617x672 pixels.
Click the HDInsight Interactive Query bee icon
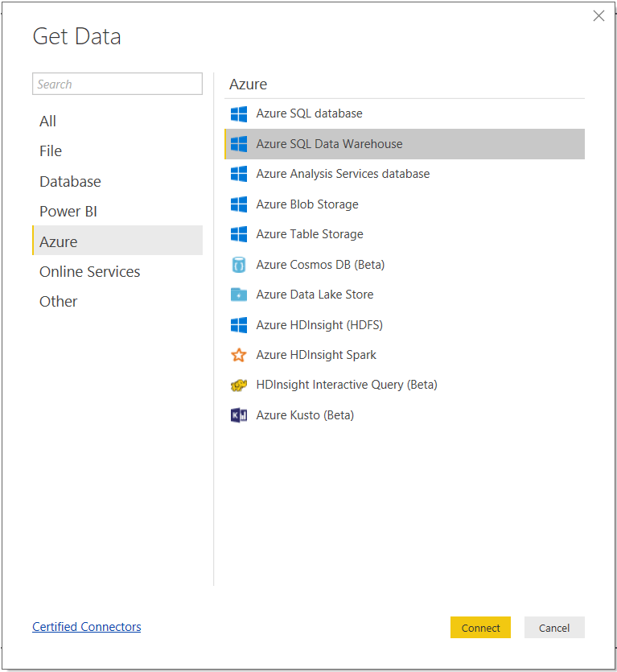pos(238,385)
